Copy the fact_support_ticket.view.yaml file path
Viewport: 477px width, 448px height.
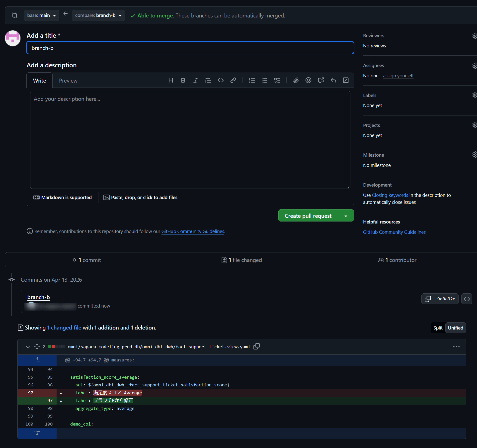click(256, 346)
